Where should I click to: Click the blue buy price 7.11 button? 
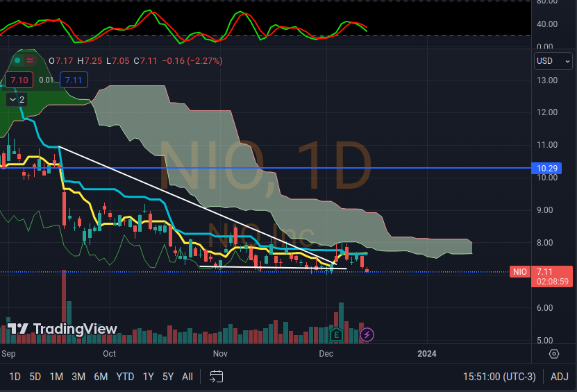point(74,80)
